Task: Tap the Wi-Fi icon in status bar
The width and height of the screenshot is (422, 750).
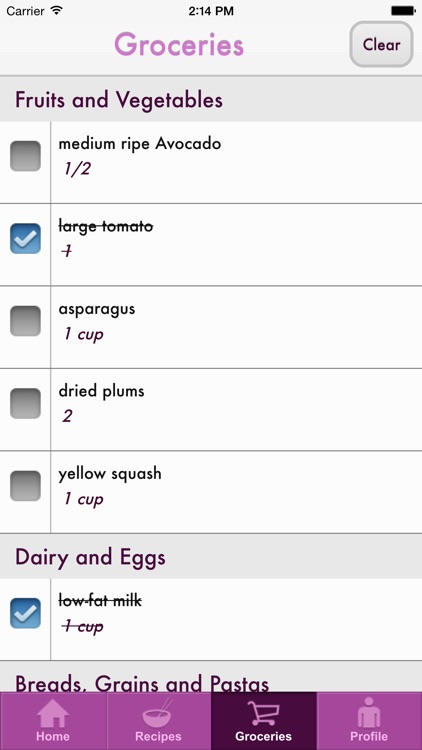Action: coord(57,11)
